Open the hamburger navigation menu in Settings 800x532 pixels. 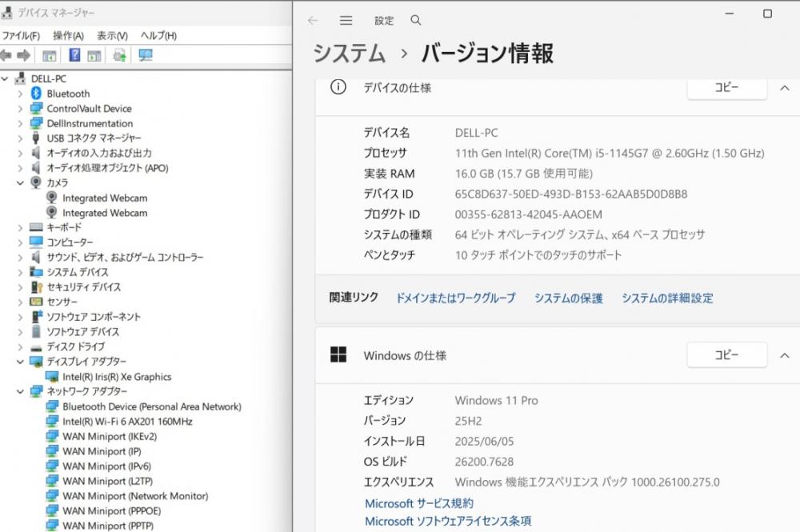[346, 21]
